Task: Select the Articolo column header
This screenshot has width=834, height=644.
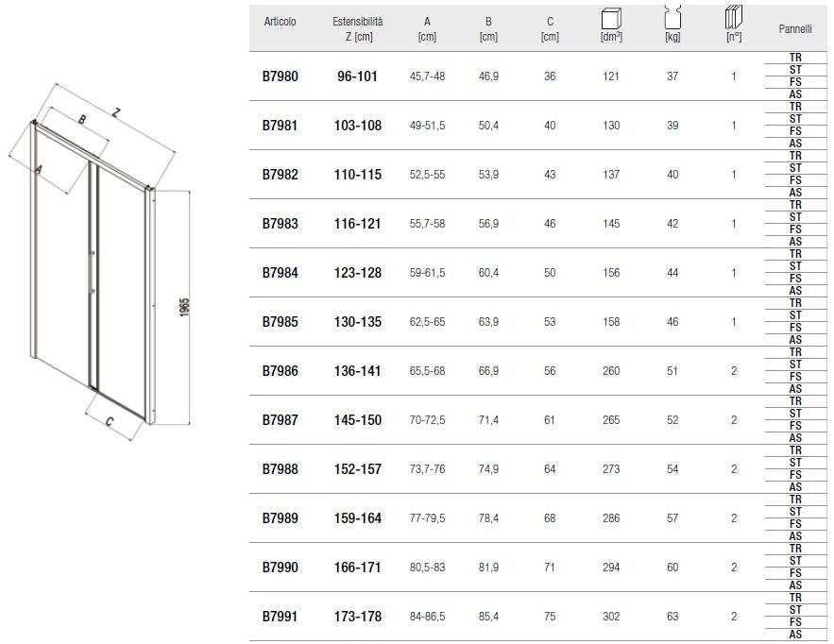Action: click(x=280, y=22)
